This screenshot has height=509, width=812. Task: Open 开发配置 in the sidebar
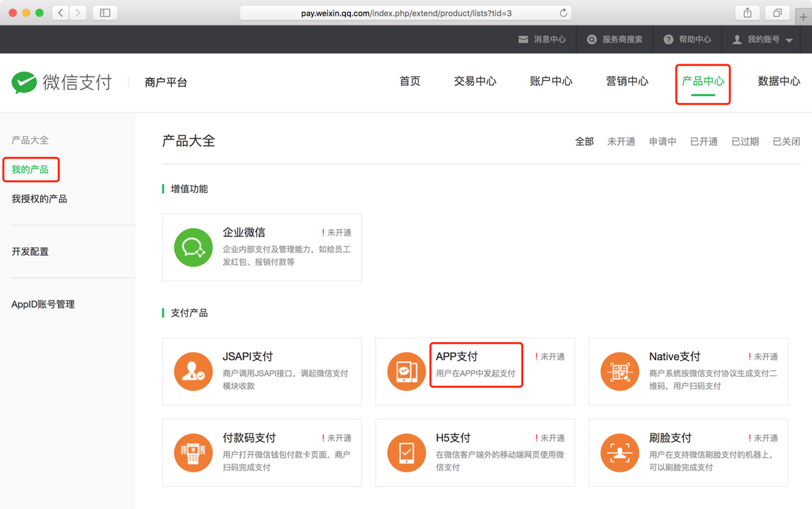30,251
